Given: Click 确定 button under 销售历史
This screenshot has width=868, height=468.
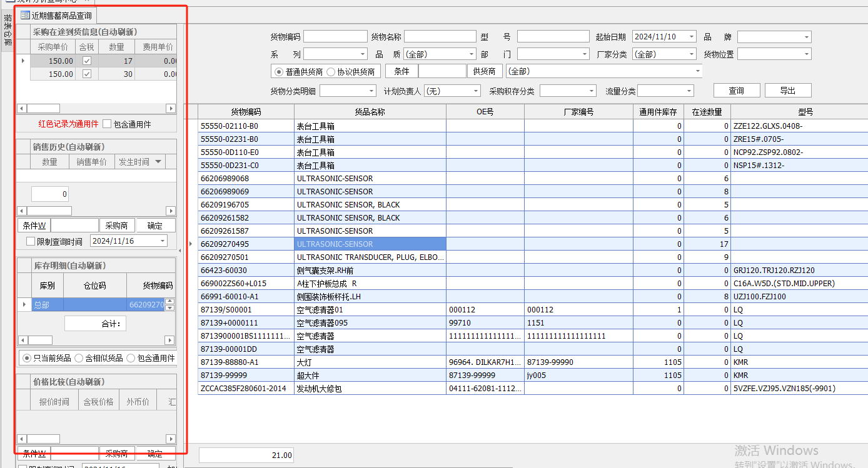Looking at the screenshot, I should (x=154, y=226).
